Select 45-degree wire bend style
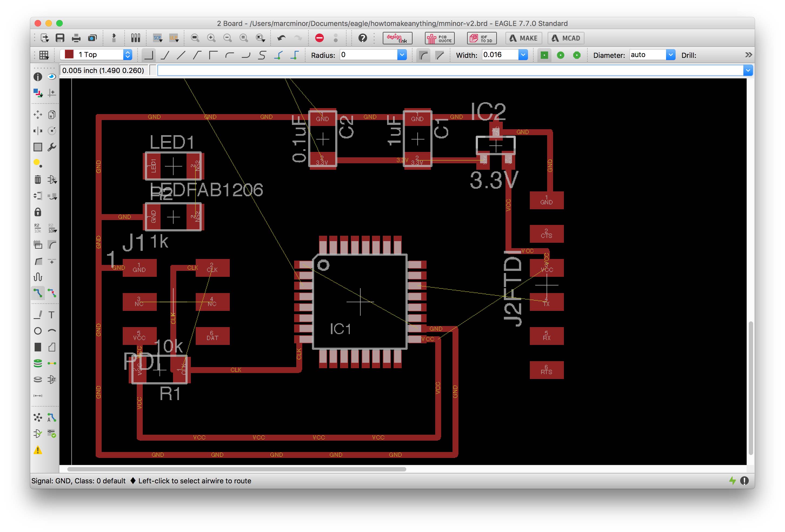This screenshot has width=785, height=532. coord(165,55)
